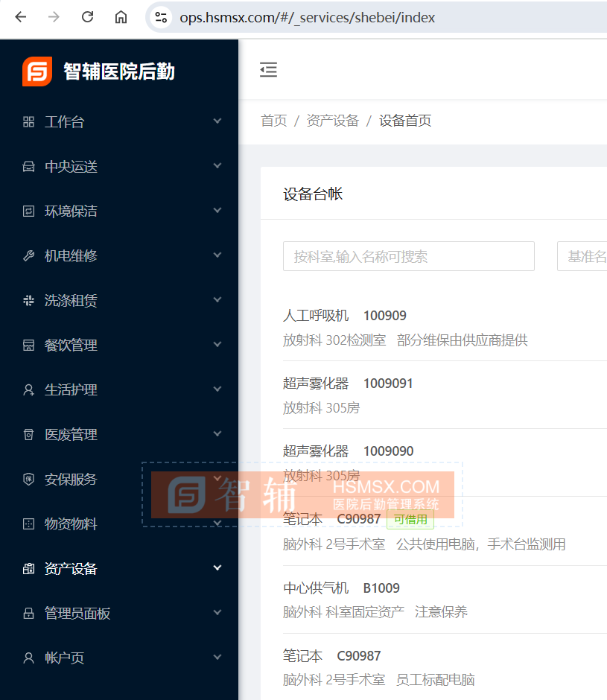Open the 医废管理 menu item
Image resolution: width=607 pixels, height=700 pixels.
pyautogui.click(x=71, y=435)
